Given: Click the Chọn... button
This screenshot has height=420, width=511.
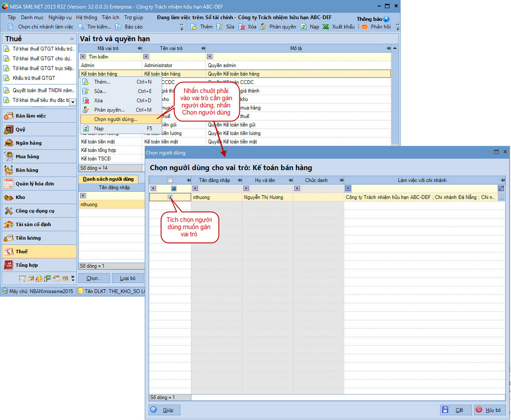Looking at the screenshot, I should [94, 278].
